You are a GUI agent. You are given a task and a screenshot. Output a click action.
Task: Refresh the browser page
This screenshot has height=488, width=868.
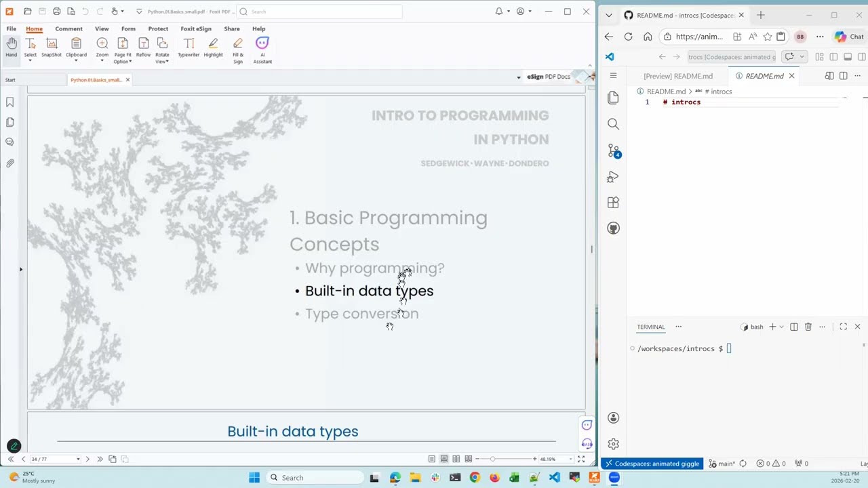coord(629,37)
